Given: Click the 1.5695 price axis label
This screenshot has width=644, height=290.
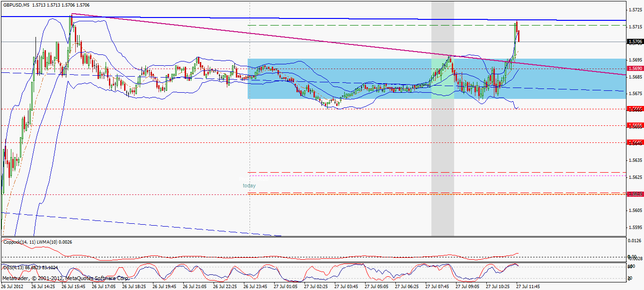Looking at the screenshot, I should pos(635,60).
